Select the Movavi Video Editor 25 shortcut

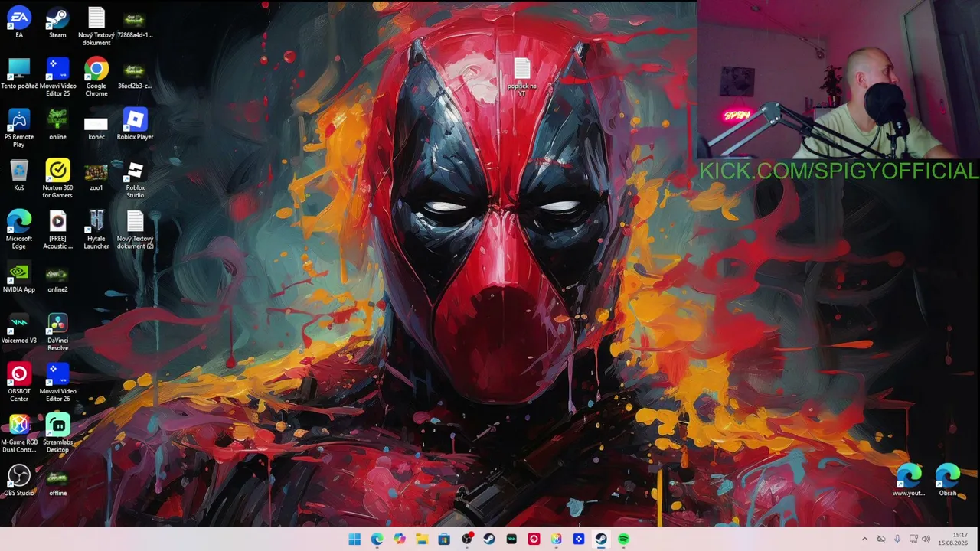point(57,77)
